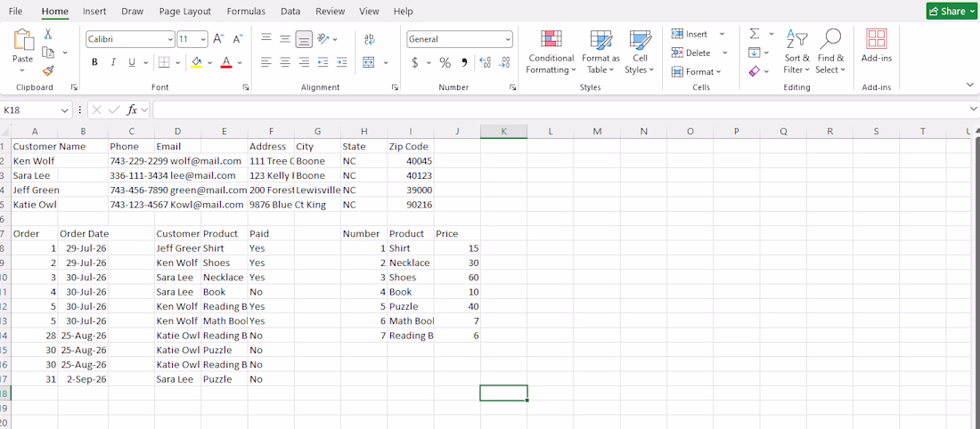Align text left

pos(266,62)
